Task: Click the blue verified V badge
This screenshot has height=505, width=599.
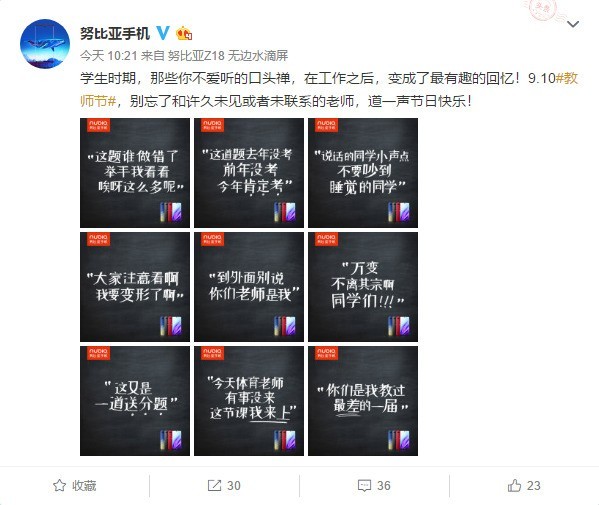Action: coord(163,33)
